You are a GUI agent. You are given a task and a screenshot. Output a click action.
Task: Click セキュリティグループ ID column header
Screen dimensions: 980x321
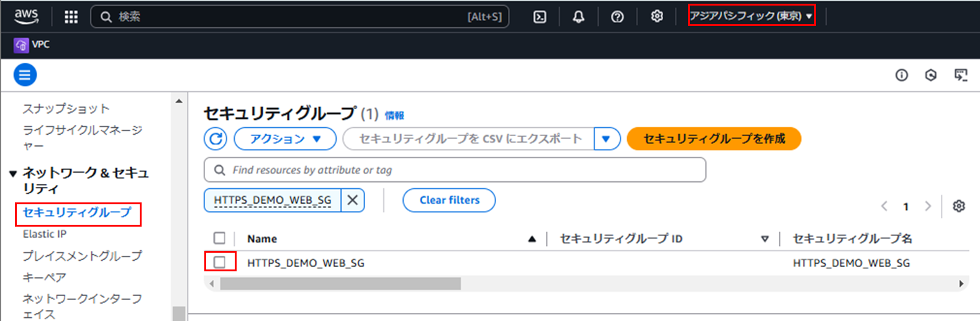[621, 239]
